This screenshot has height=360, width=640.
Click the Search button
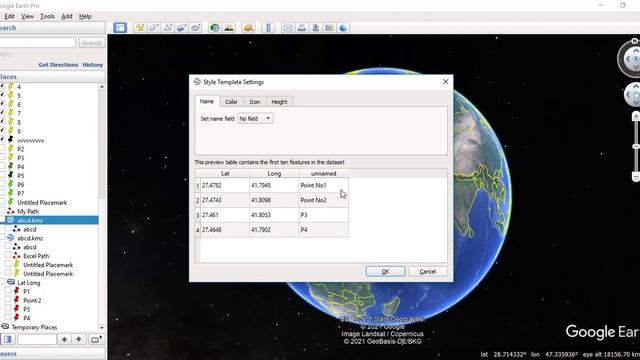[x=91, y=43]
